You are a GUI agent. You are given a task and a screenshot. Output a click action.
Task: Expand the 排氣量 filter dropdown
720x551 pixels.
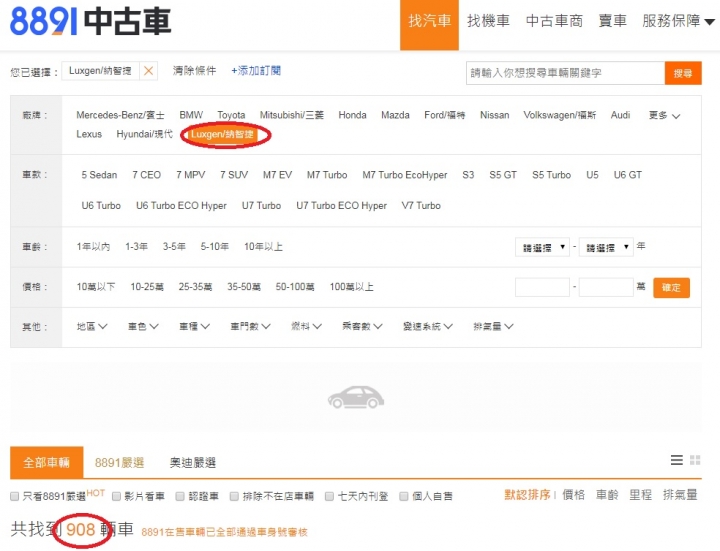click(x=493, y=326)
